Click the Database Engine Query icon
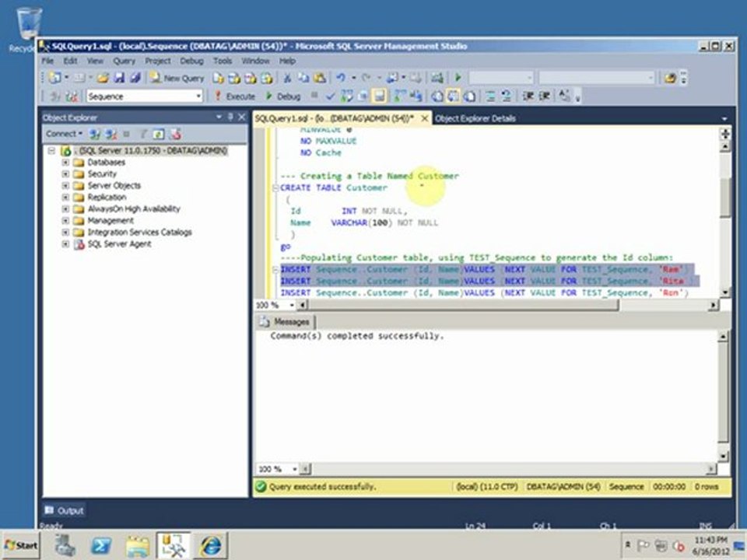 click(x=218, y=78)
